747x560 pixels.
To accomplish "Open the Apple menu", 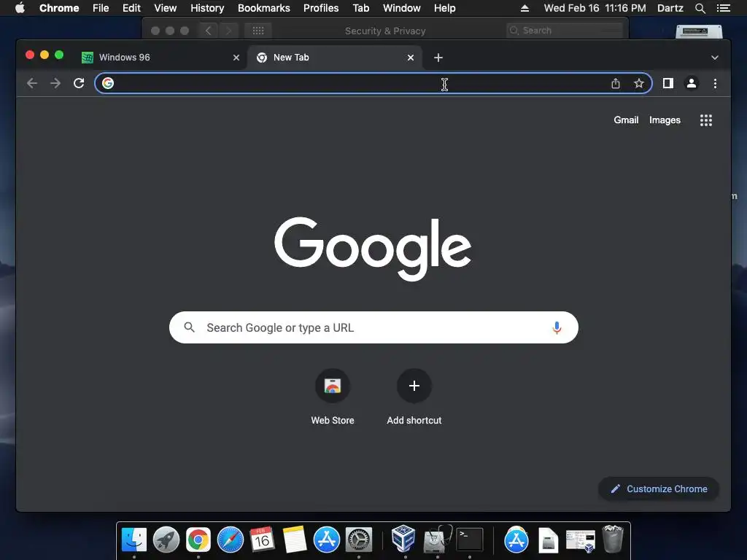I will click(20, 8).
